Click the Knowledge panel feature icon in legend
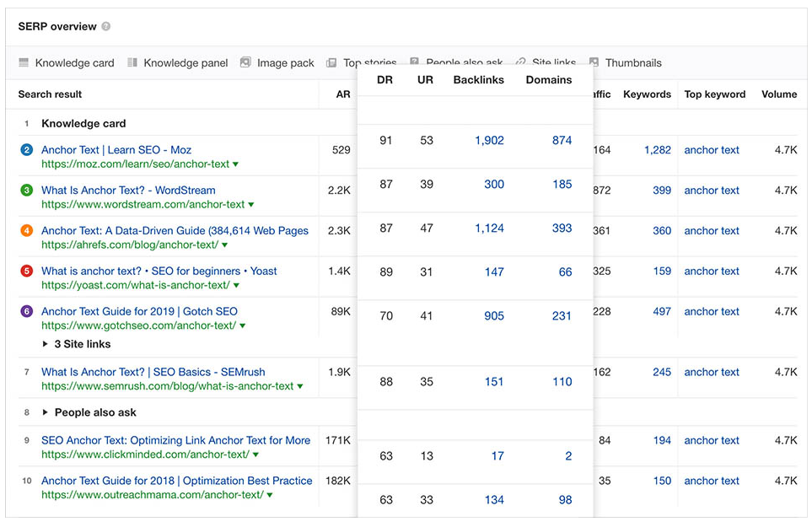The image size is (812, 527). 132,62
